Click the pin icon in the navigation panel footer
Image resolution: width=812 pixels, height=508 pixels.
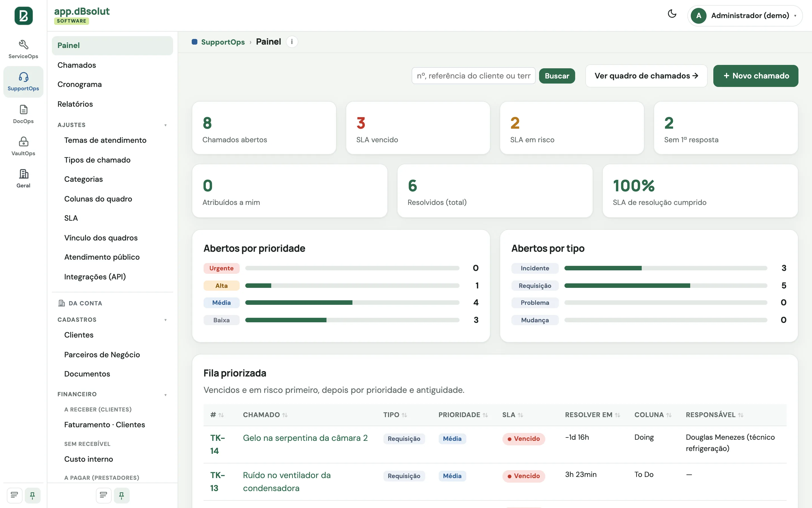[x=122, y=495]
